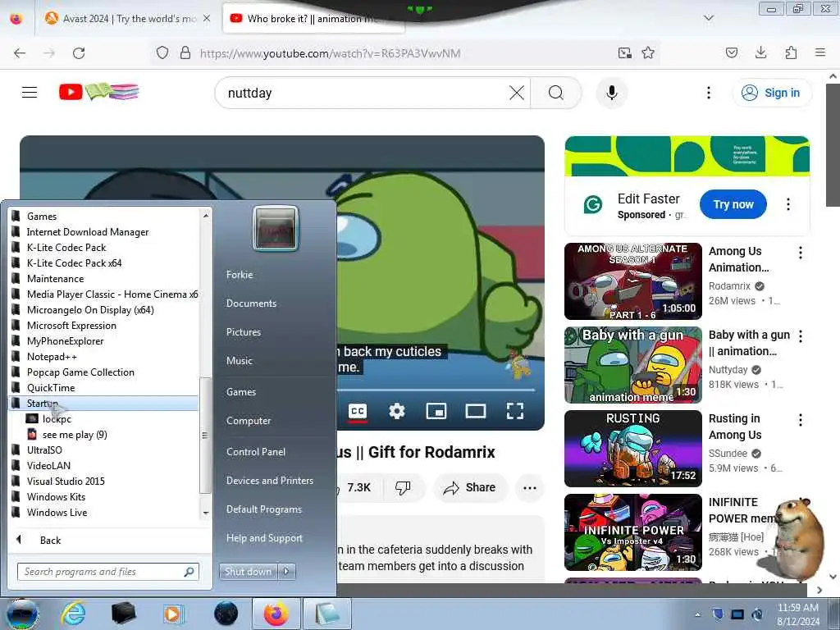
Task: Open Firefox downloads panel
Action: [x=760, y=52]
